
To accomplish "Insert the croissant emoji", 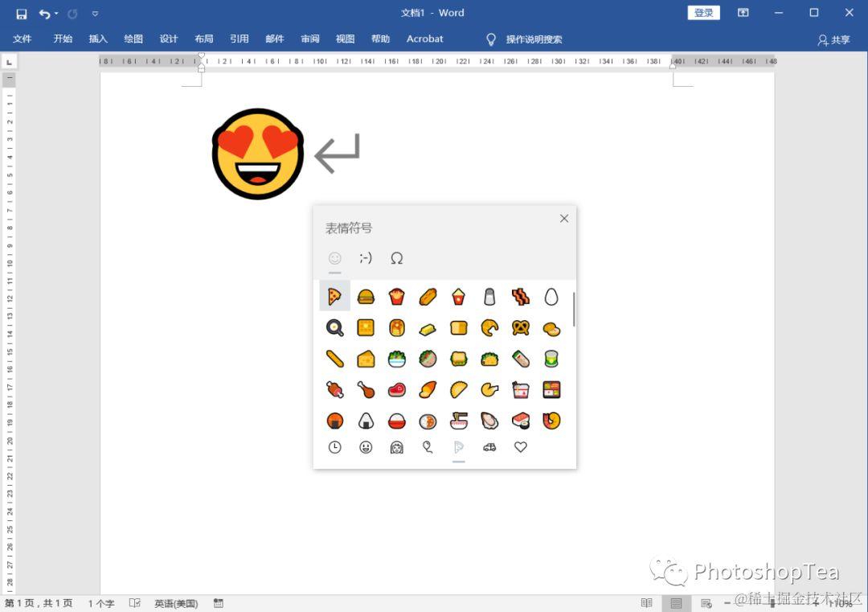I will (489, 328).
